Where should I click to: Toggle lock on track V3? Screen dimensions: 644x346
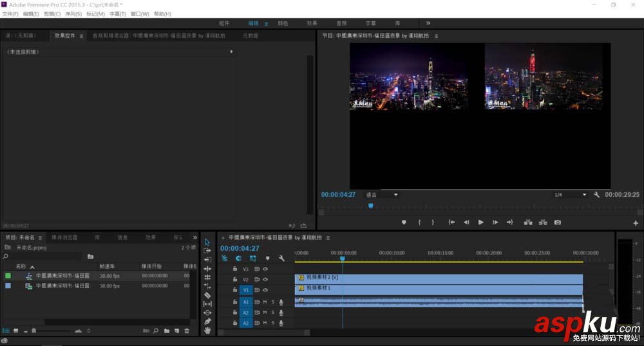[235, 269]
